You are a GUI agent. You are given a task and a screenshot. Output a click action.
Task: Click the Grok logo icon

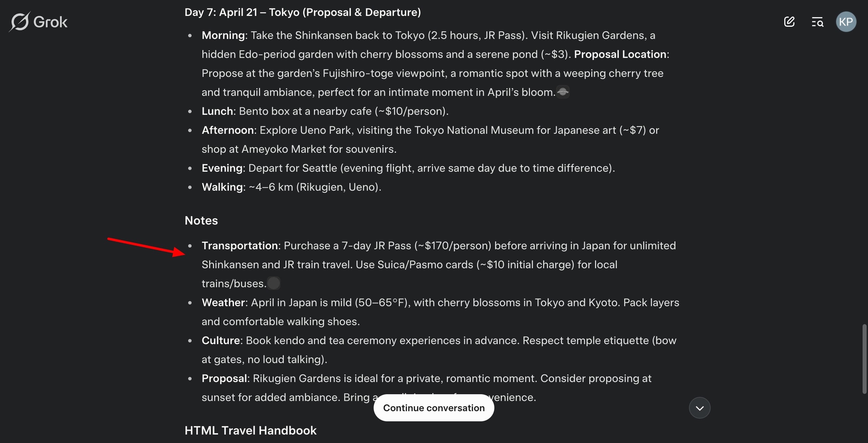pyautogui.click(x=20, y=22)
